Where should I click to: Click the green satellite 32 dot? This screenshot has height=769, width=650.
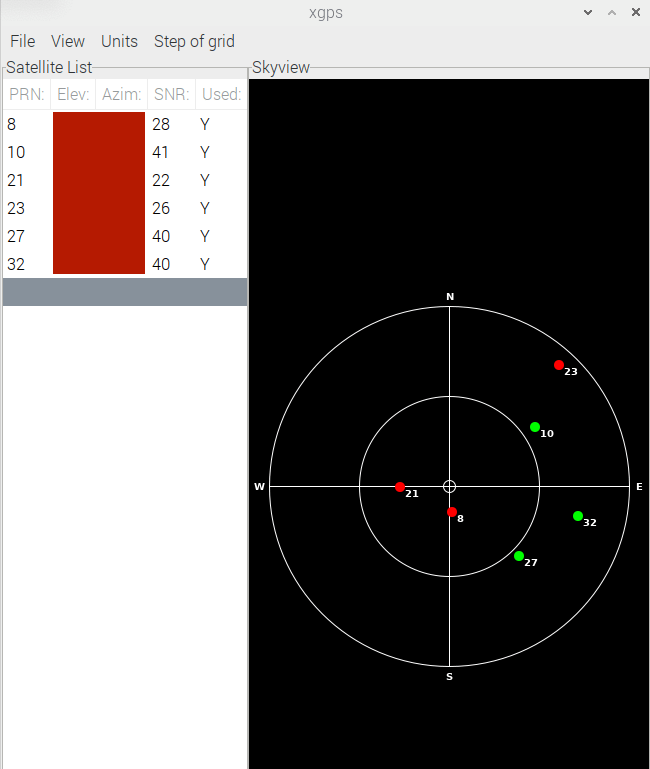(578, 516)
